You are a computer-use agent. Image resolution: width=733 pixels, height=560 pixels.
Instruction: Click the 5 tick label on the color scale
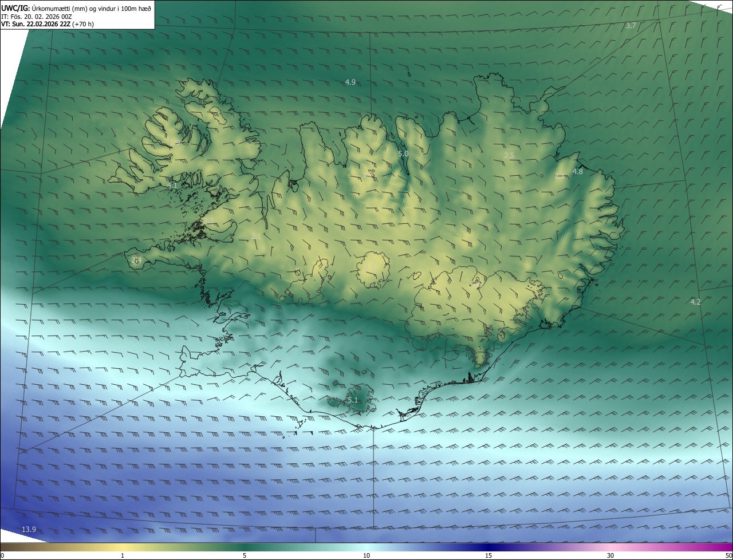click(245, 555)
